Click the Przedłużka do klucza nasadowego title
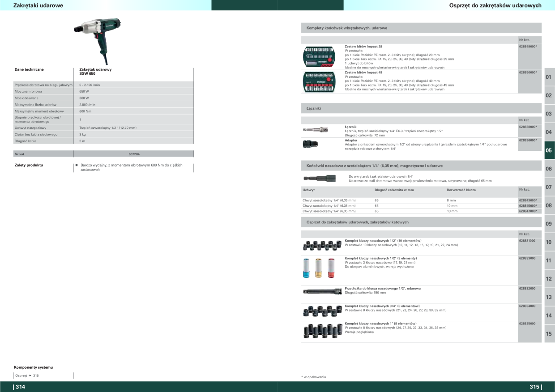This screenshot has width=555, height=392. pyautogui.click(x=383, y=289)
